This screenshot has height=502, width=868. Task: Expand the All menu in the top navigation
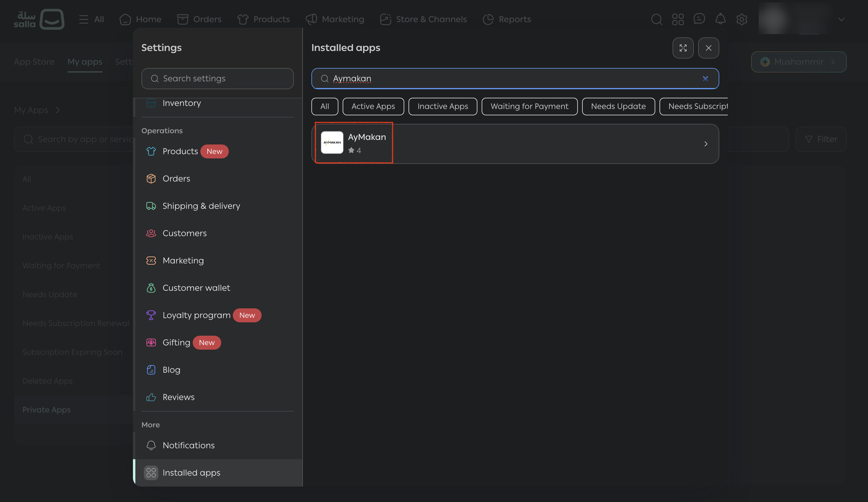coord(91,19)
